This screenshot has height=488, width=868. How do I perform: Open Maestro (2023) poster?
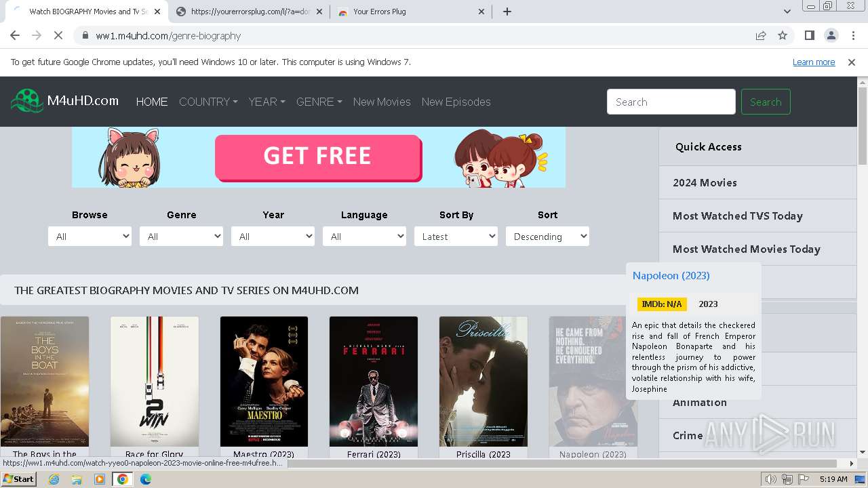(264, 382)
